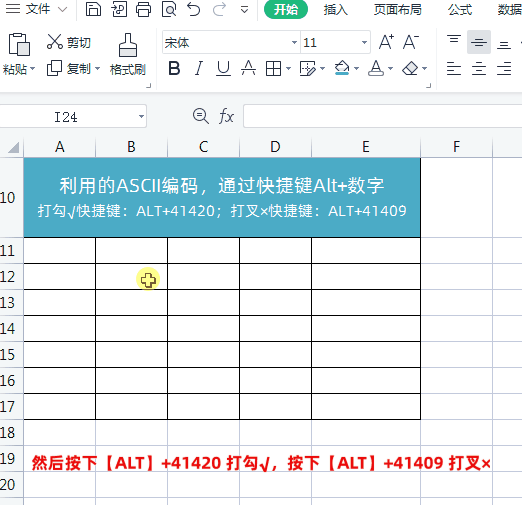Increase font size with A+ icon
The image size is (522, 505).
(387, 42)
